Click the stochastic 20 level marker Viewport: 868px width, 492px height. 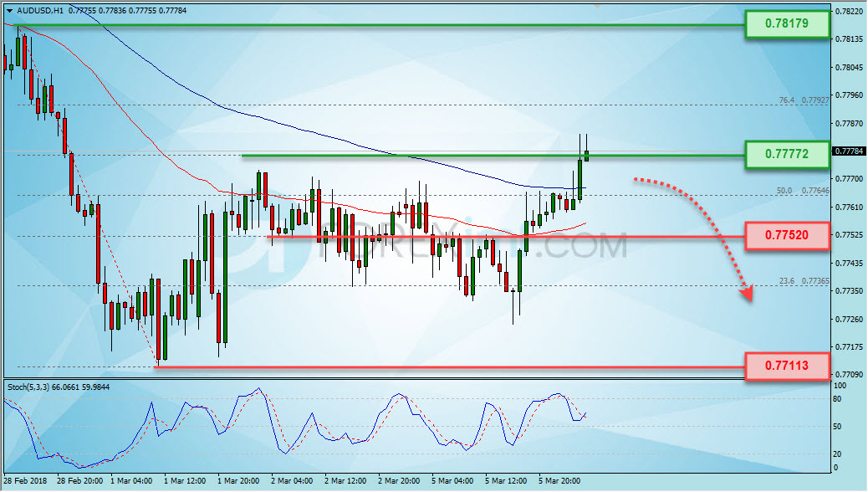(838, 454)
